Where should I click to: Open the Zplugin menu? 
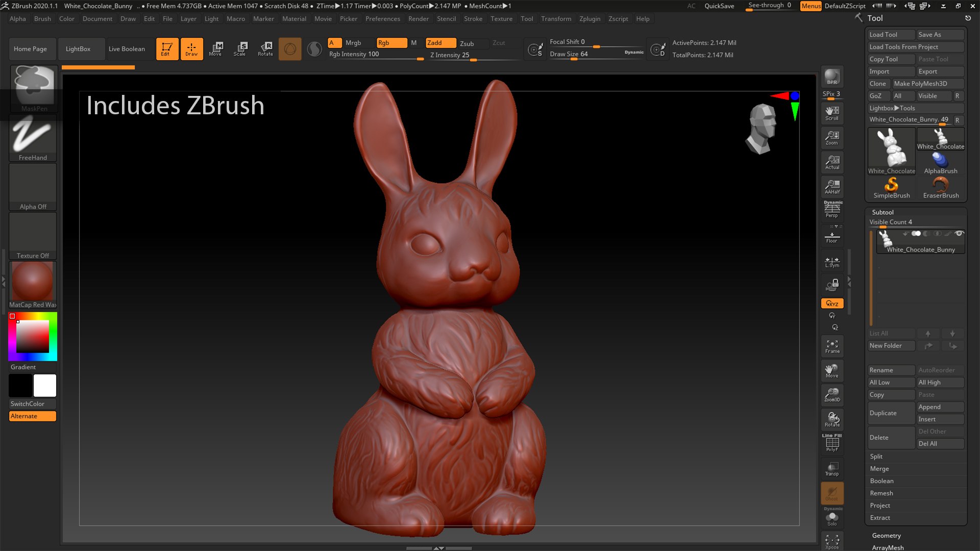[x=590, y=19]
